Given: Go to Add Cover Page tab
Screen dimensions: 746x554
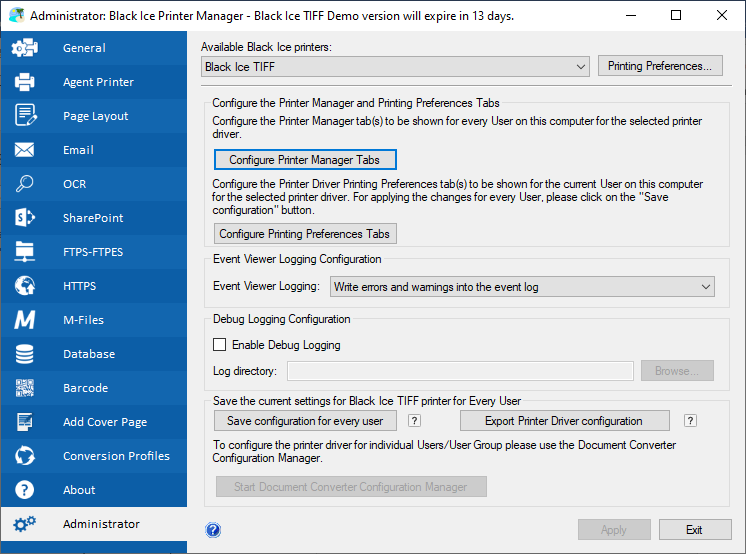Looking at the screenshot, I should coord(94,422).
